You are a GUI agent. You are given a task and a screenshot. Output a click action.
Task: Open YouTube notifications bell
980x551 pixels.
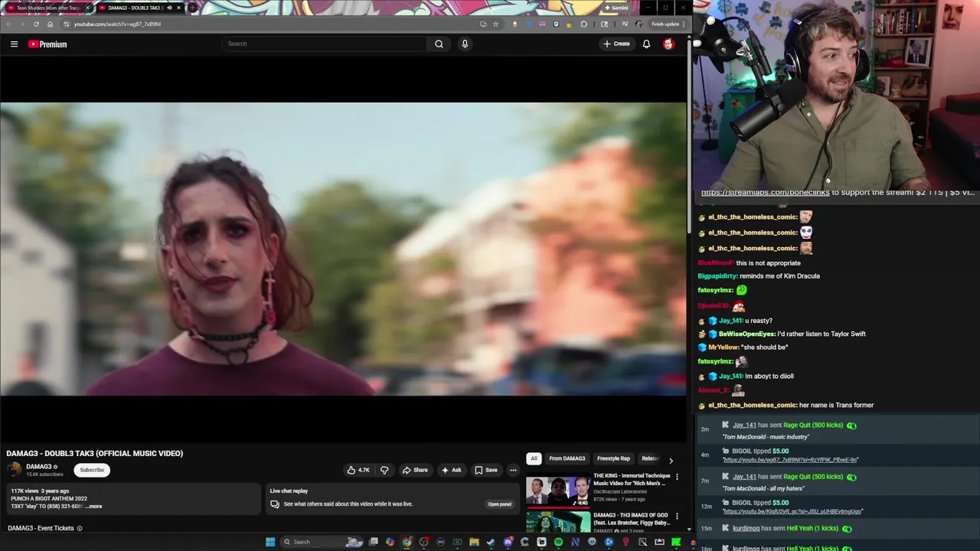(x=646, y=44)
